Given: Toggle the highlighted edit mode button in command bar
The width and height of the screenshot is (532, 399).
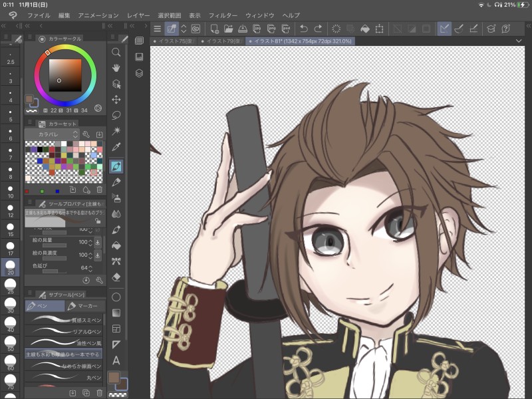Looking at the screenshot, I should click(x=172, y=29).
